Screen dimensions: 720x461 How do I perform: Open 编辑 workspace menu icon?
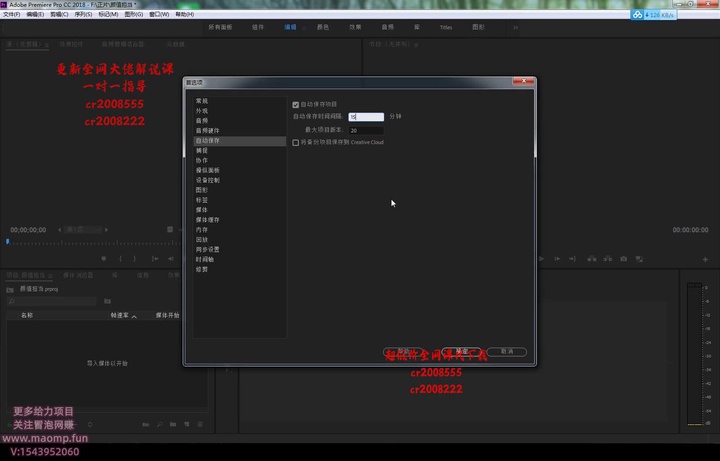[x=304, y=28]
